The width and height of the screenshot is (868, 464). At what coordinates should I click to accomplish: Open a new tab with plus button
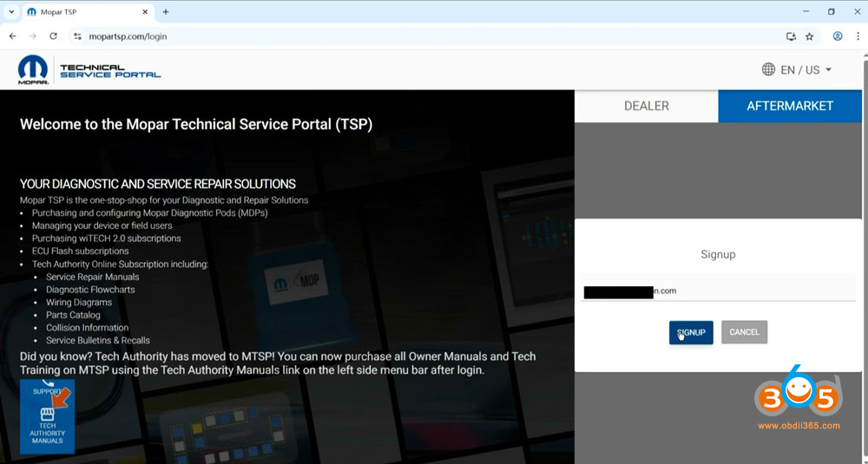[166, 12]
